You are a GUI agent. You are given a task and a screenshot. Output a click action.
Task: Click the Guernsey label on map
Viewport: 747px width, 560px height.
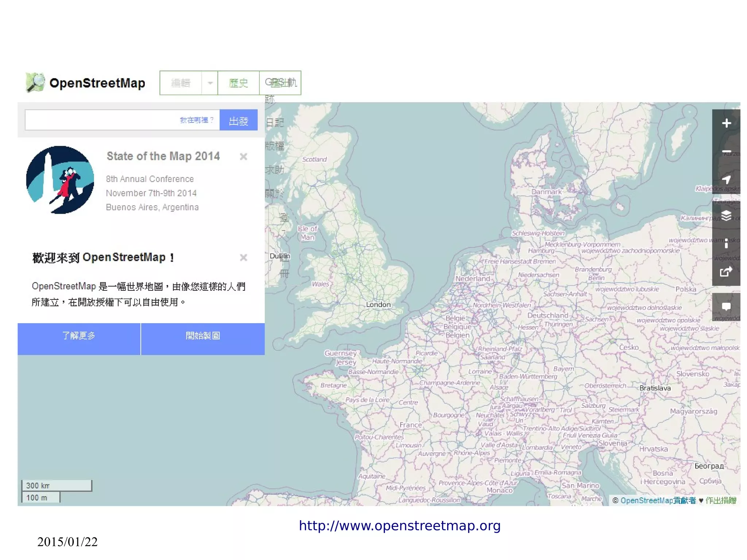[x=340, y=353]
